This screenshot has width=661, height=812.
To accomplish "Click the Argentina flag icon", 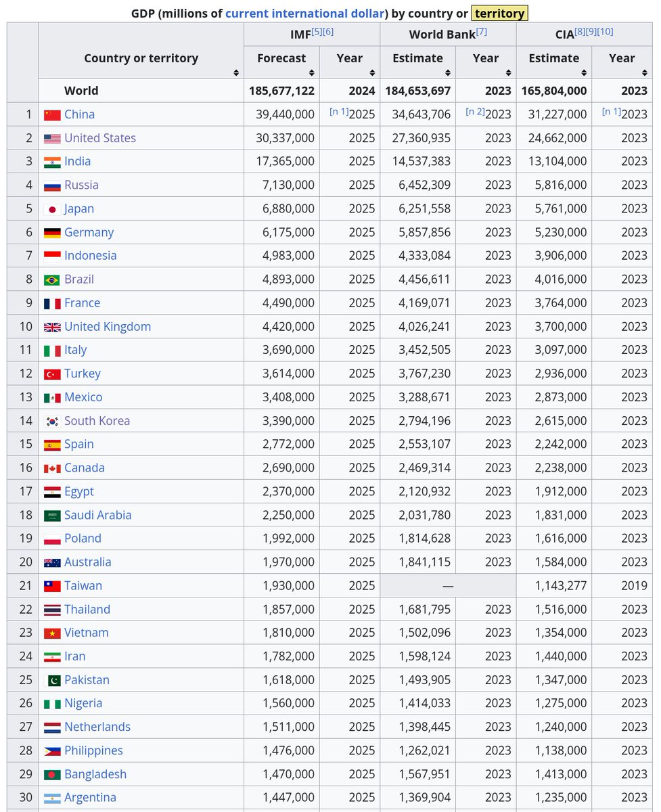I will 52,798.
